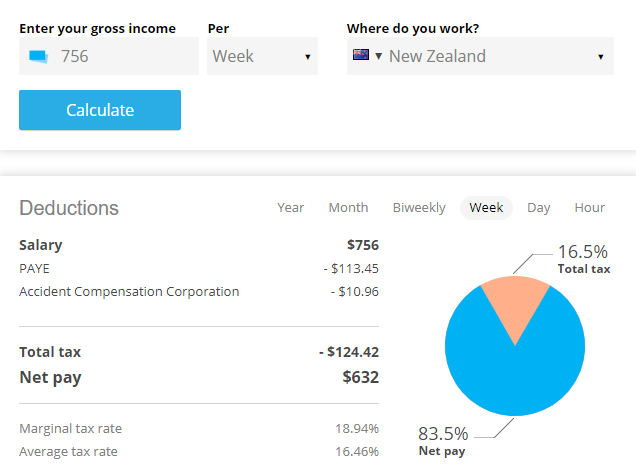Screen dimensions: 636x468
Task: Click the New Zealand flag icon
Action: pos(361,56)
